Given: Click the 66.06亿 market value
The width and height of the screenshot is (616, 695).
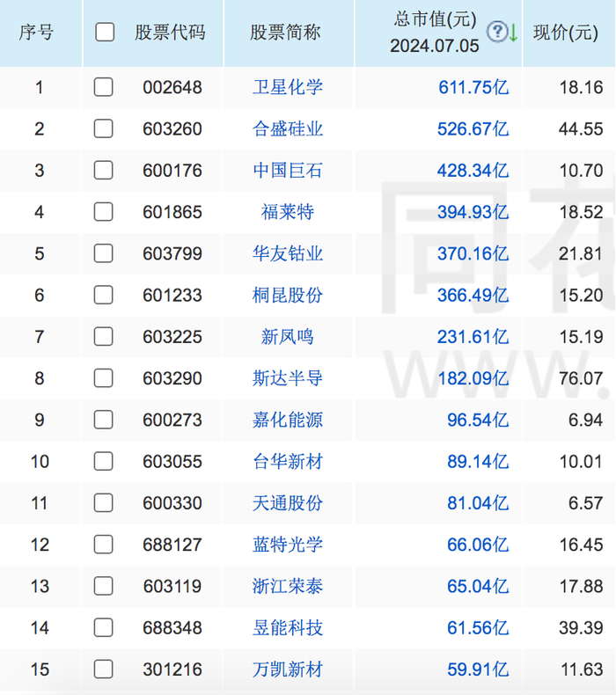Looking at the screenshot, I should 478,545.
